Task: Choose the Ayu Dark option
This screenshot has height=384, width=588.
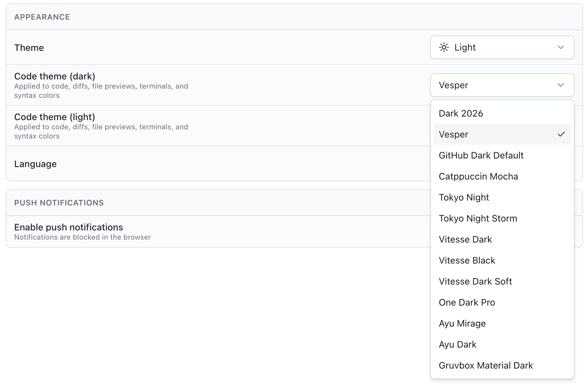Action: tap(458, 345)
